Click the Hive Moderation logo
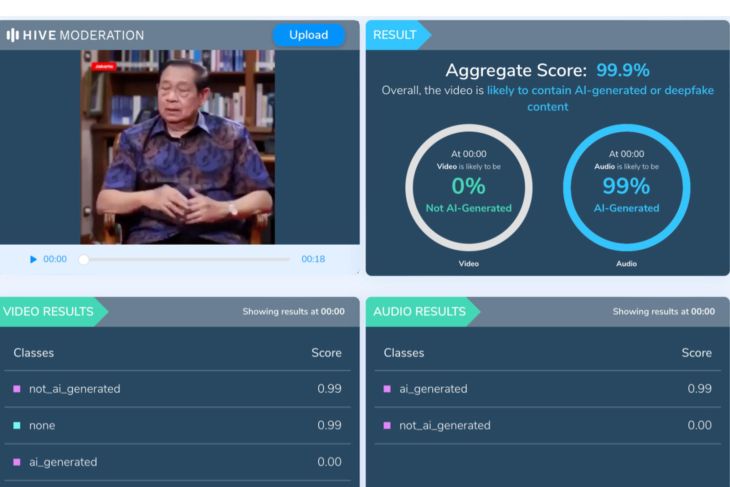Image resolution: width=730 pixels, height=487 pixels. coord(75,35)
